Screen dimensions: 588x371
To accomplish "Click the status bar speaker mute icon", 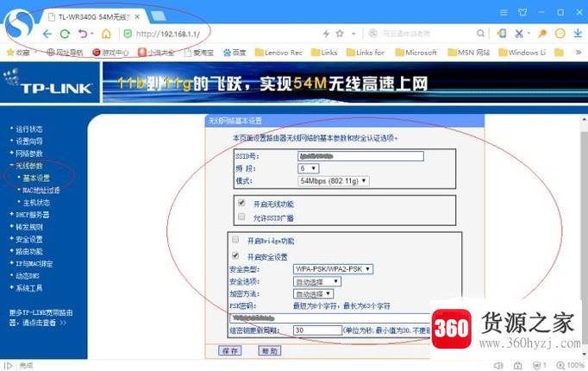I will tap(498, 365).
